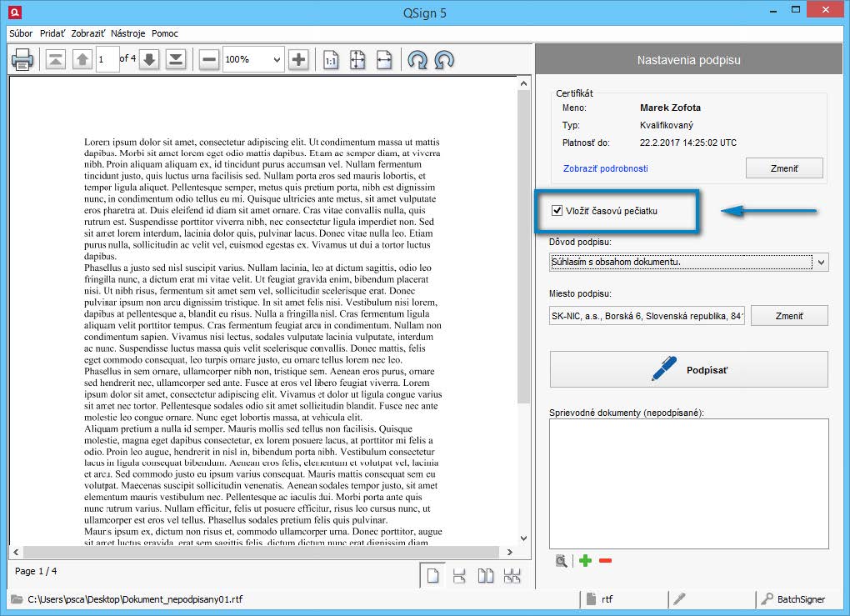Zoom in with the plus button
The image size is (850, 616).
click(298, 59)
